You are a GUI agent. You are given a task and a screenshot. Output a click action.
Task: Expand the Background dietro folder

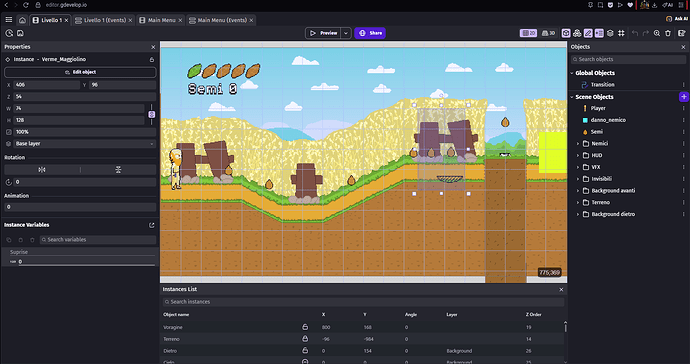[578, 214]
